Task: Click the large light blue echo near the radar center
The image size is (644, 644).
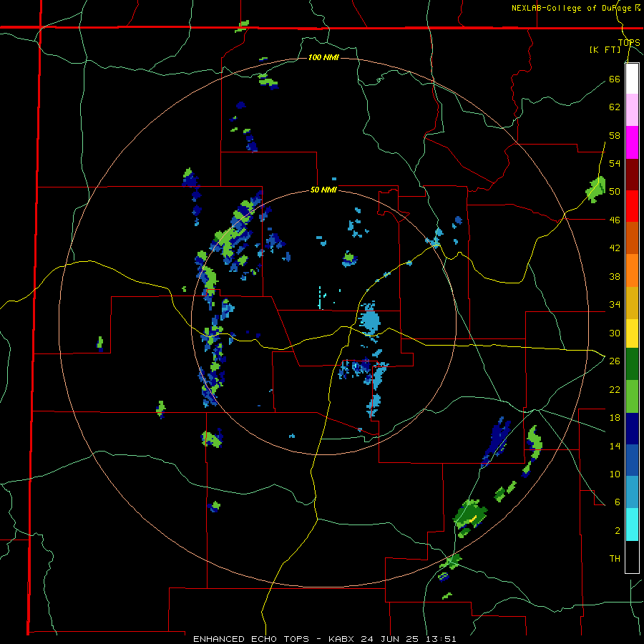Action: click(370, 320)
